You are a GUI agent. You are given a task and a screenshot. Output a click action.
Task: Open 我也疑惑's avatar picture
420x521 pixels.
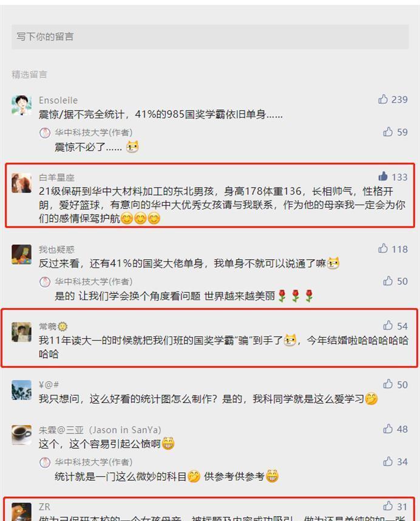[22, 254]
